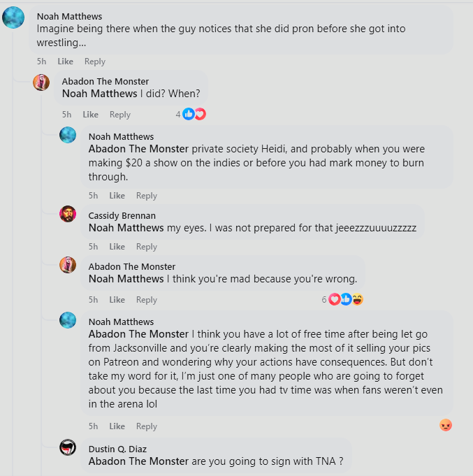This screenshot has height=476, width=473.
Task: Click the 5h timestamp on top comment
Action: pyautogui.click(x=41, y=62)
